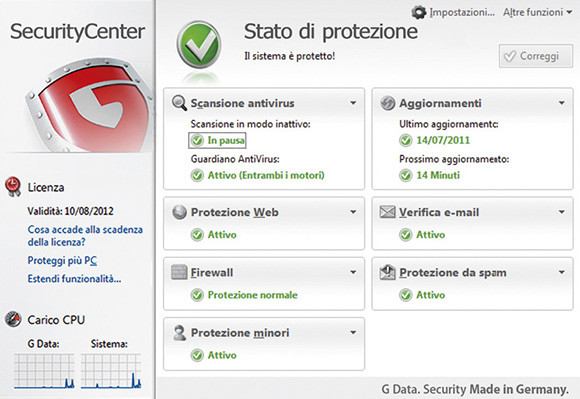Open the Estendi funzionalità... link
Screen dimensions: 580x399
click(x=74, y=278)
